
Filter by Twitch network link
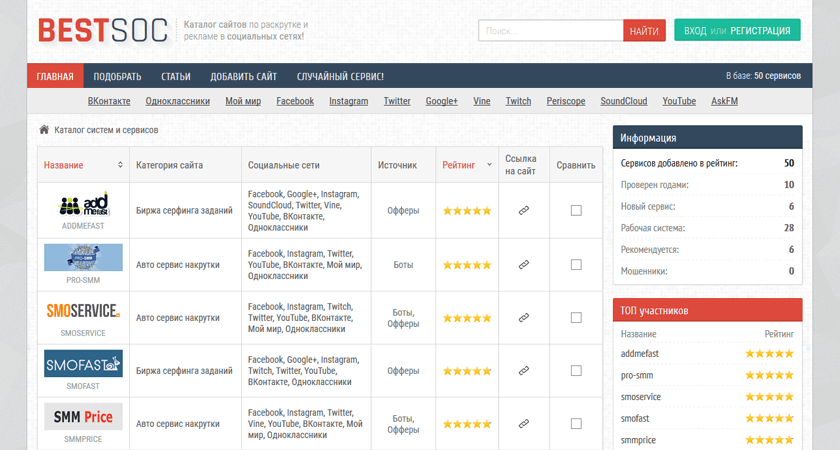[x=519, y=101]
